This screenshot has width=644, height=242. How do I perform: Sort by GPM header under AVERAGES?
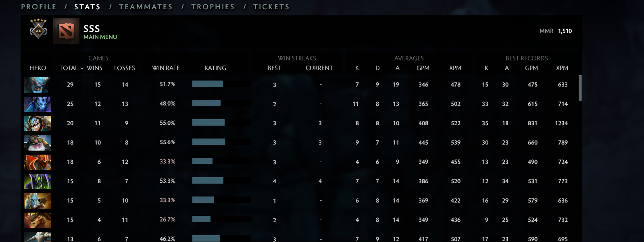click(423, 68)
